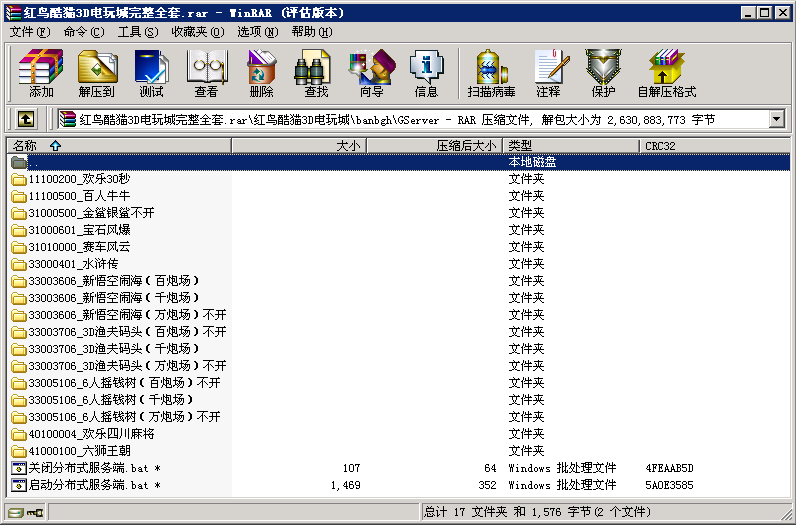
Task: Open the 查找 (Find) binoculars tool
Action: point(316,73)
